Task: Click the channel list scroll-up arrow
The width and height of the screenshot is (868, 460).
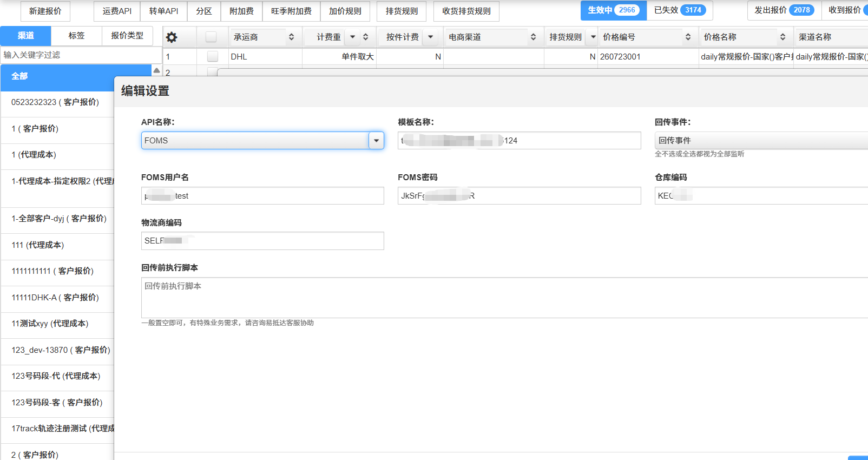Action: click(x=156, y=70)
